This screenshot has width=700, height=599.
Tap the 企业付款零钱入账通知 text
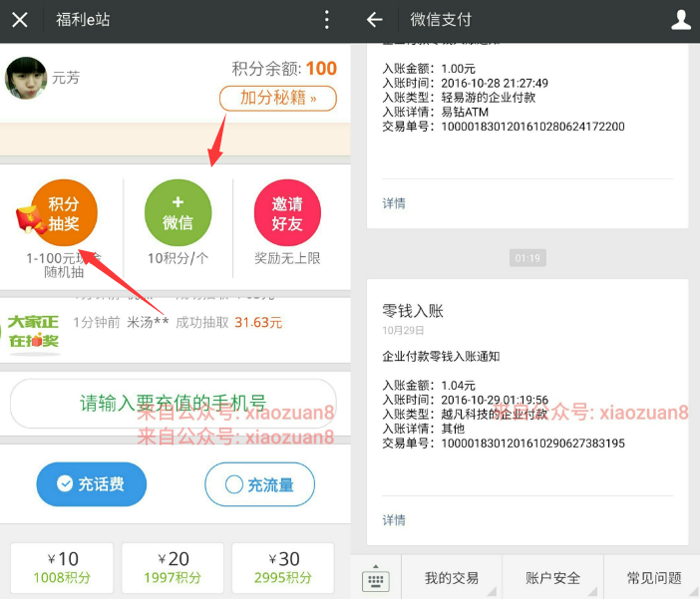[x=441, y=356]
